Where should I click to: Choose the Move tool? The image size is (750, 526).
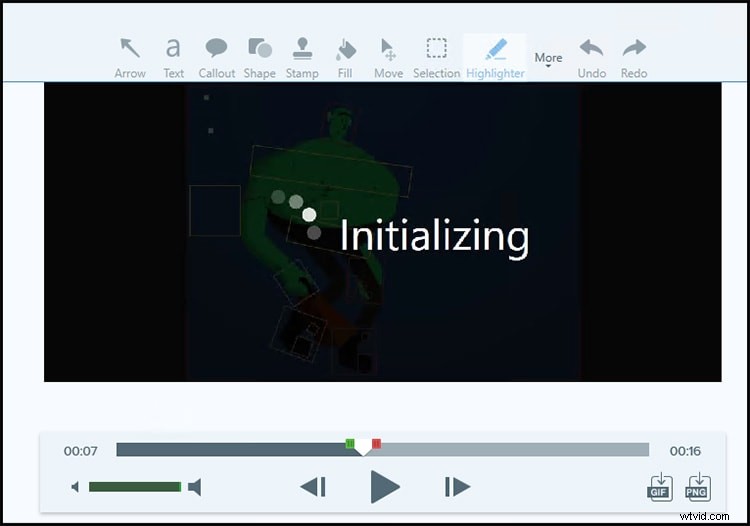pyautogui.click(x=388, y=58)
